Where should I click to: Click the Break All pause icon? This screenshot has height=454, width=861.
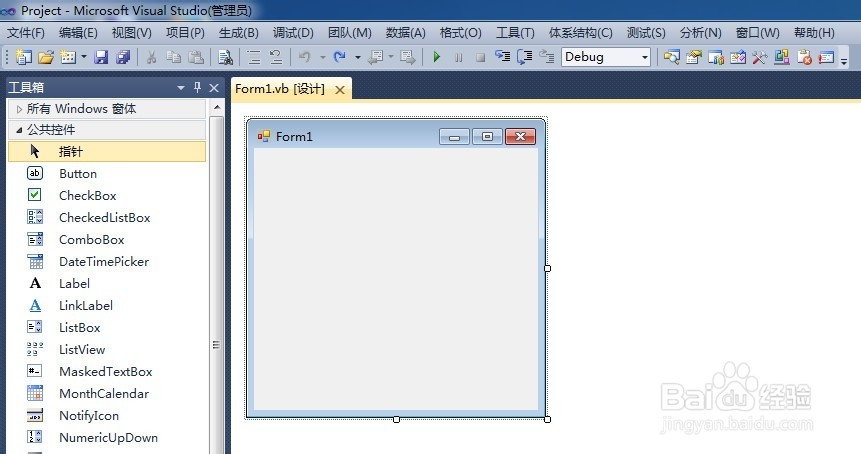(x=459, y=57)
